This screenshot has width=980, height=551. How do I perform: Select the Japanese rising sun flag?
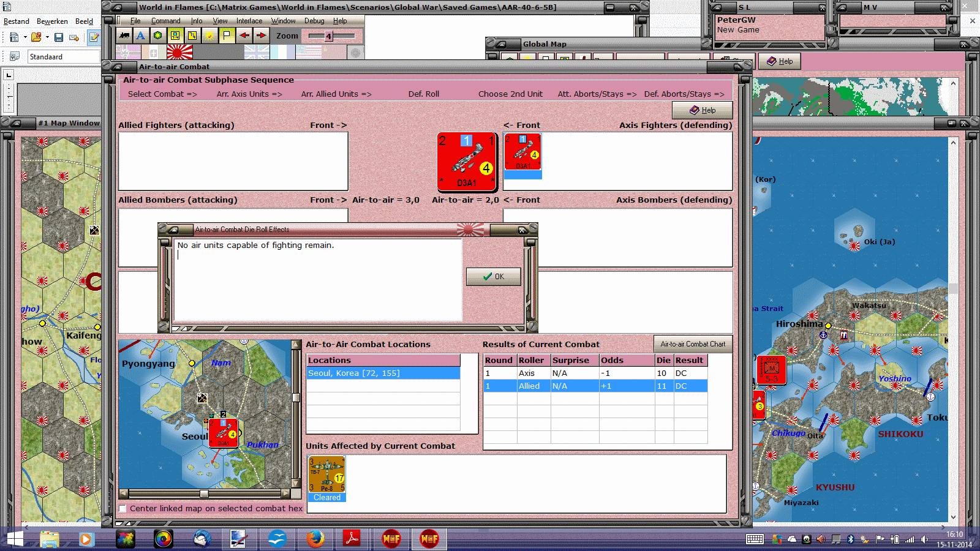(x=179, y=53)
